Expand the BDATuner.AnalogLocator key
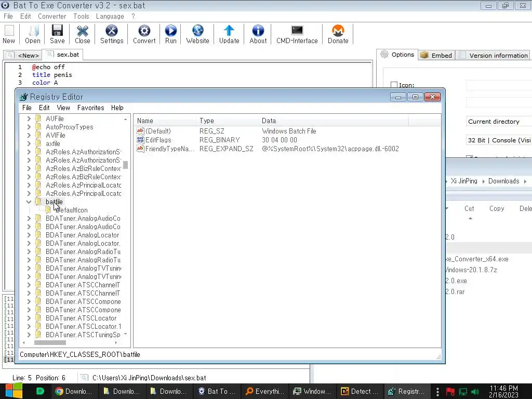 point(29,235)
